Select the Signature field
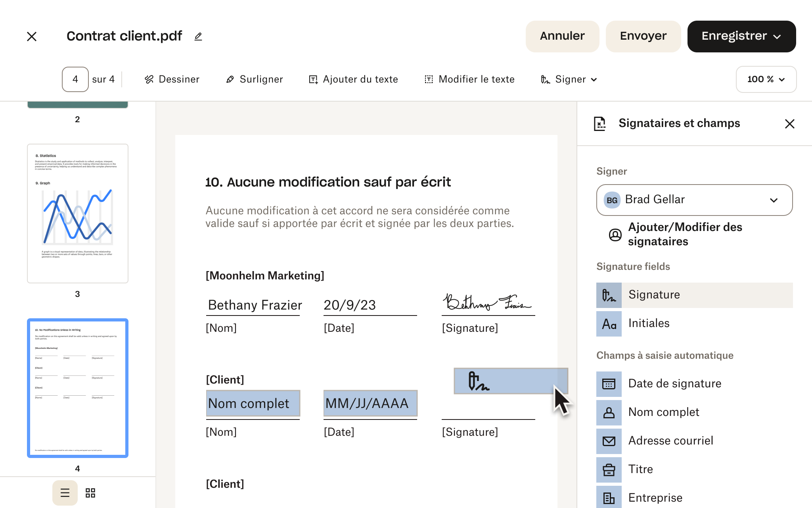 [x=694, y=295]
